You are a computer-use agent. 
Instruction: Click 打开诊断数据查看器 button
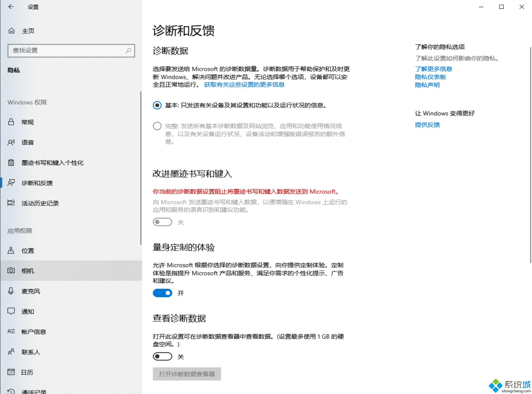[x=187, y=374]
